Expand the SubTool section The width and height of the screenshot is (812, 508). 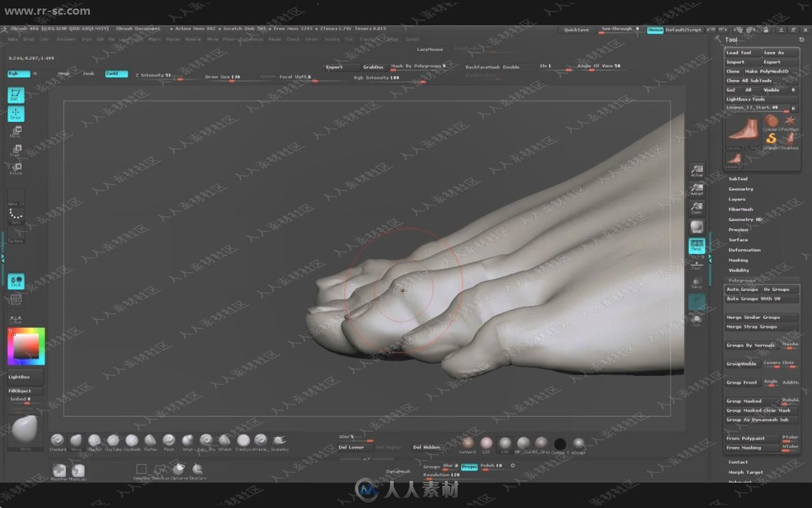point(738,179)
